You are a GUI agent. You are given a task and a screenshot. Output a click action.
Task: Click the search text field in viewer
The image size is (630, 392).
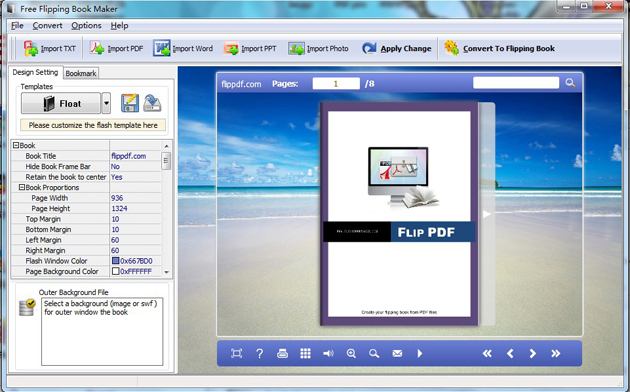pyautogui.click(x=516, y=83)
